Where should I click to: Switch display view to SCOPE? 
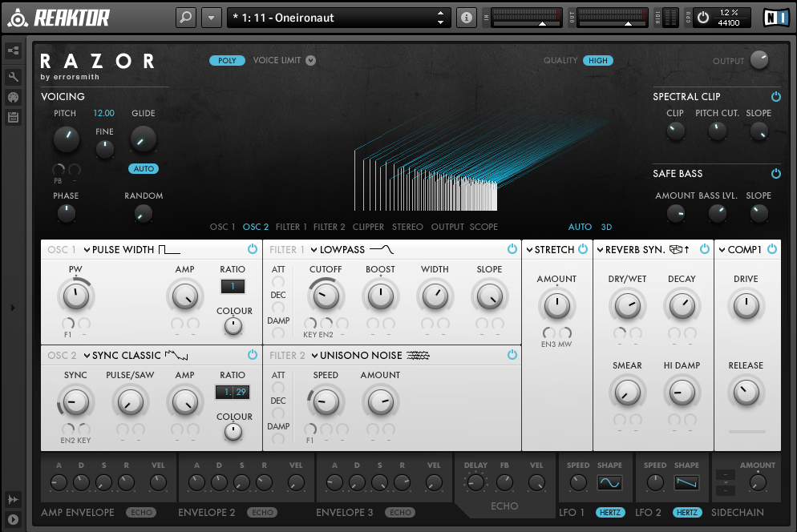(x=483, y=227)
